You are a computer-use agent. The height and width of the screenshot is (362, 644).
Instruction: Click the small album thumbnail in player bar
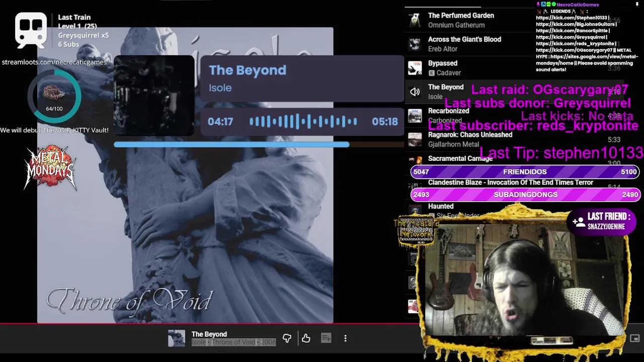point(177,338)
